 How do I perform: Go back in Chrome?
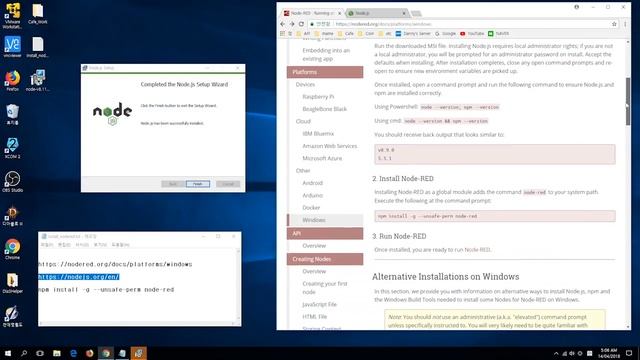coord(283,24)
